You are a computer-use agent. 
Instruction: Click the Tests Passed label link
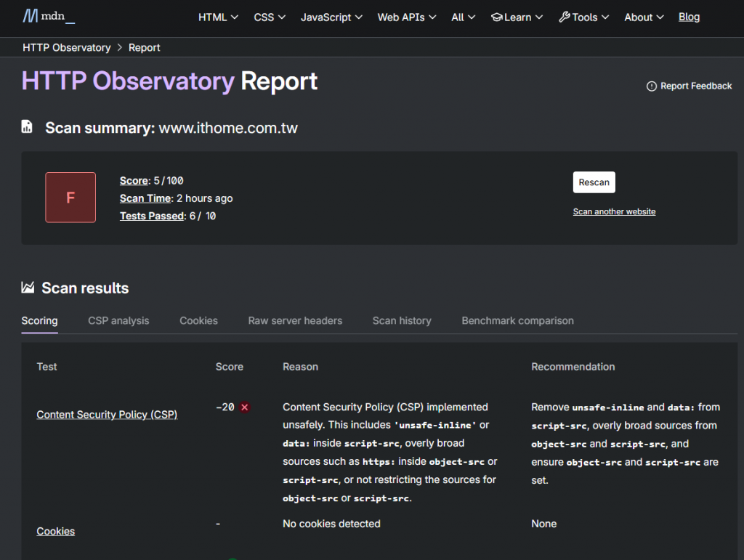pyautogui.click(x=152, y=216)
